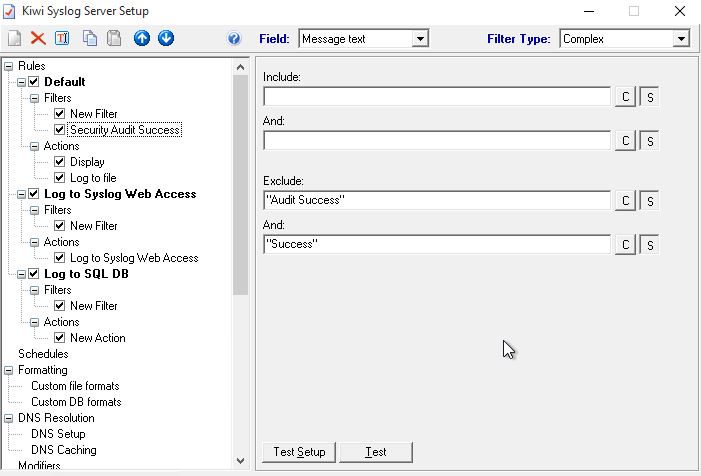Click in the Exclude And "Success" field
The height and width of the screenshot is (476, 701).
(x=437, y=244)
